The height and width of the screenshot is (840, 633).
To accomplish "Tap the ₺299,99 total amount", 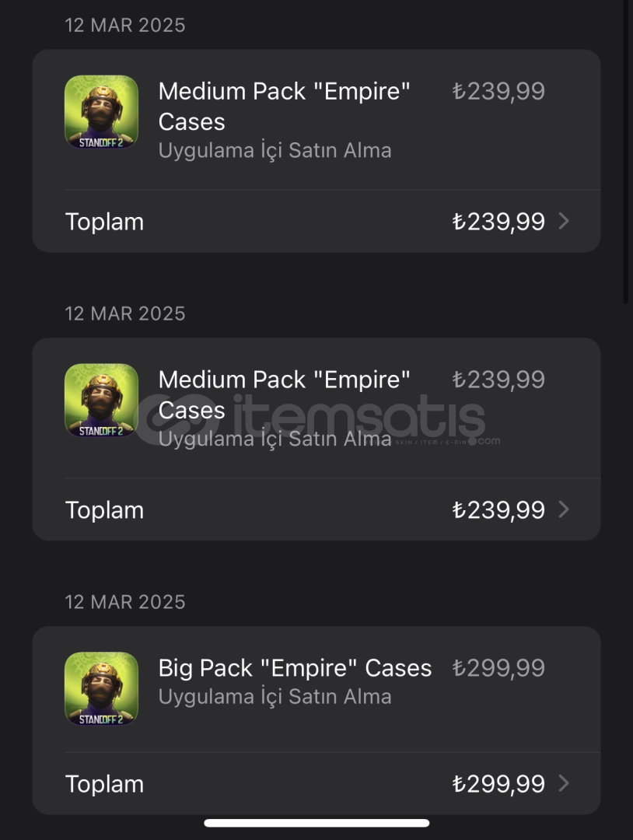I will point(498,784).
